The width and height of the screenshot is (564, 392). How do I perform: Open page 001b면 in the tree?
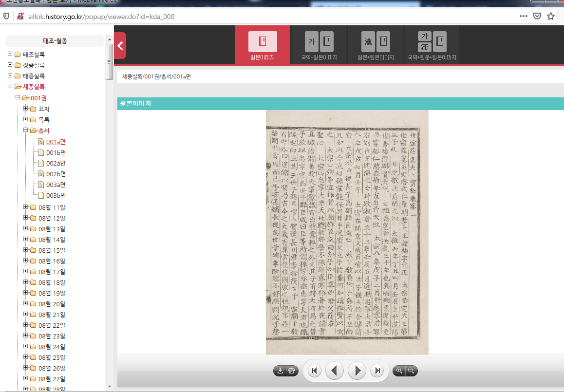[x=56, y=152]
